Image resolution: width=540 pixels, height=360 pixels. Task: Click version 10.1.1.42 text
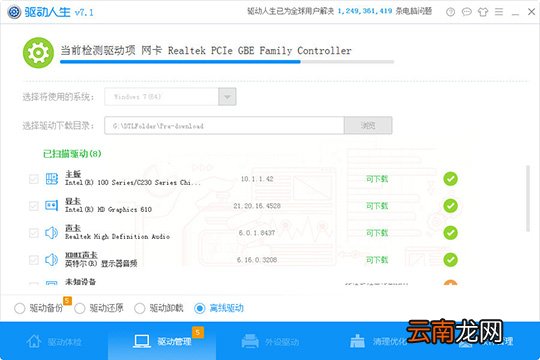tap(257, 179)
